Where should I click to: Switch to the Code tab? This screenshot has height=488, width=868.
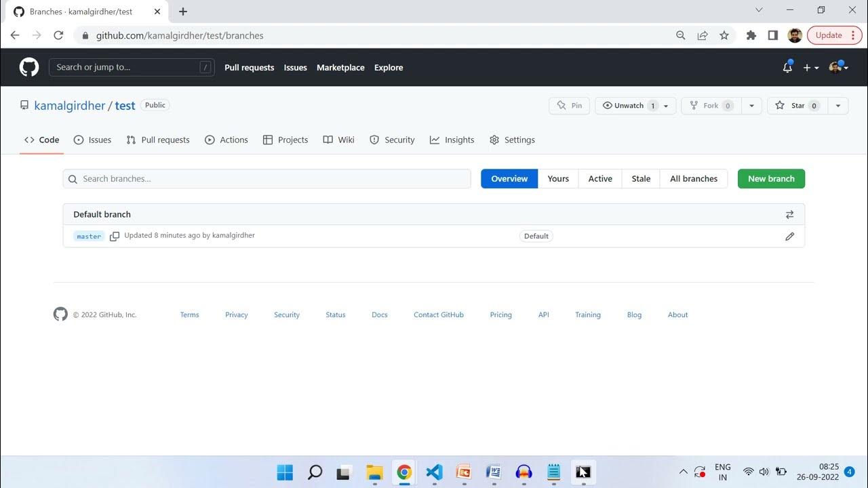tap(42, 140)
